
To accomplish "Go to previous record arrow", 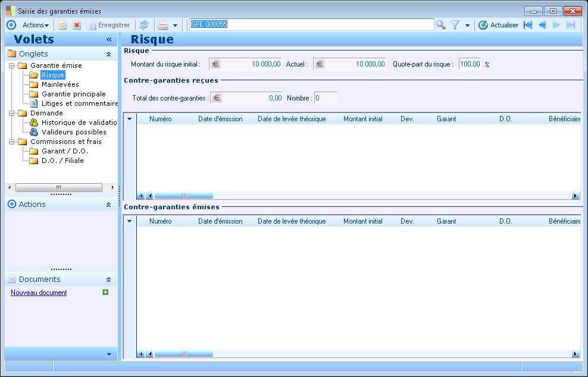I will tap(542, 25).
